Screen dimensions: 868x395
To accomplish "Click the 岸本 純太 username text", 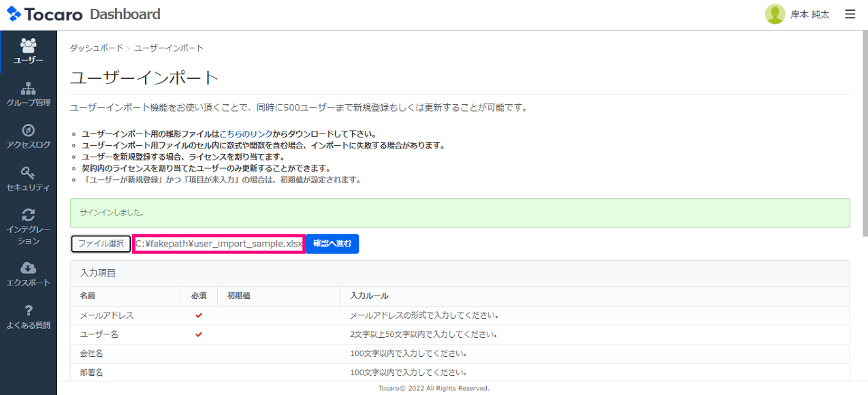I will point(809,14).
